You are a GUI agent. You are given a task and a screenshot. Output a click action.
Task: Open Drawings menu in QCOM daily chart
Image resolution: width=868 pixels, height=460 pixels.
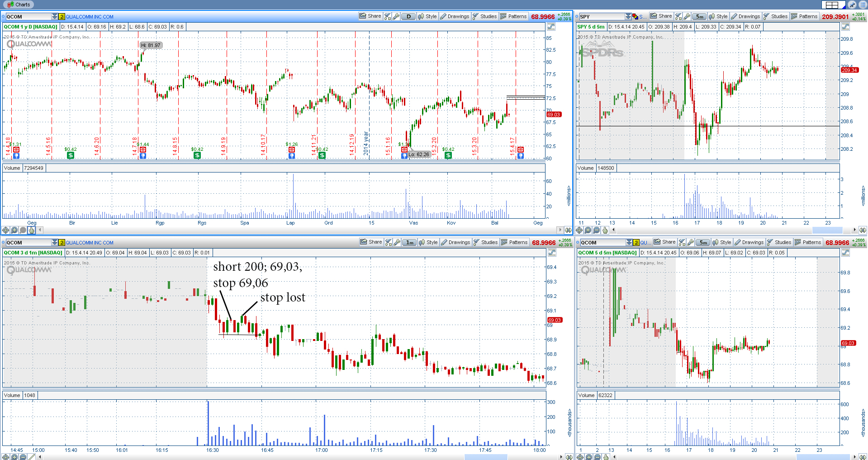tap(455, 16)
